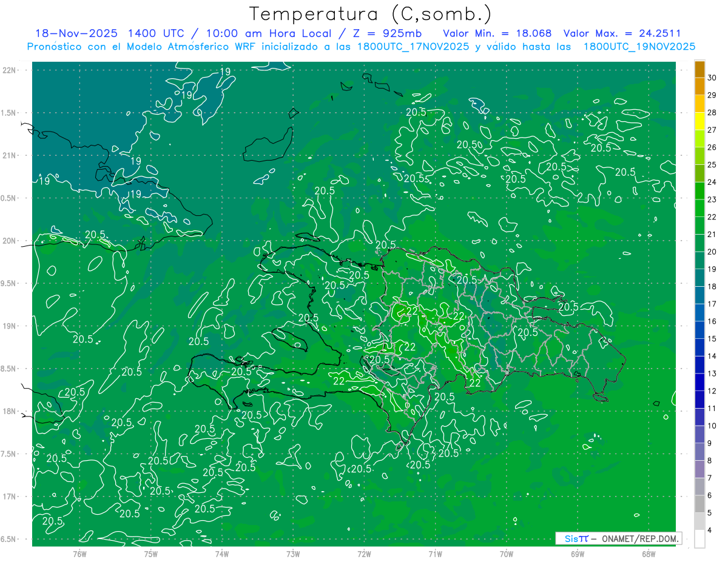Pick the gray swatch between 5 and 6

click(x=699, y=504)
